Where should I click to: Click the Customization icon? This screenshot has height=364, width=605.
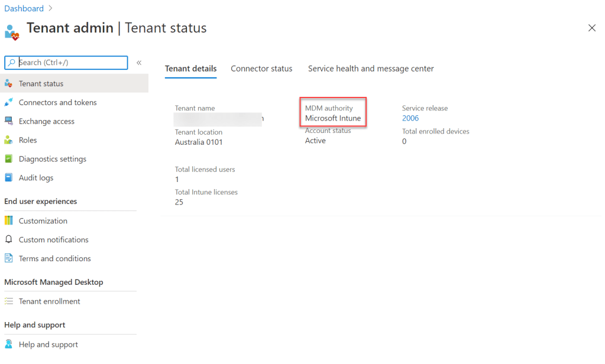[8, 221]
